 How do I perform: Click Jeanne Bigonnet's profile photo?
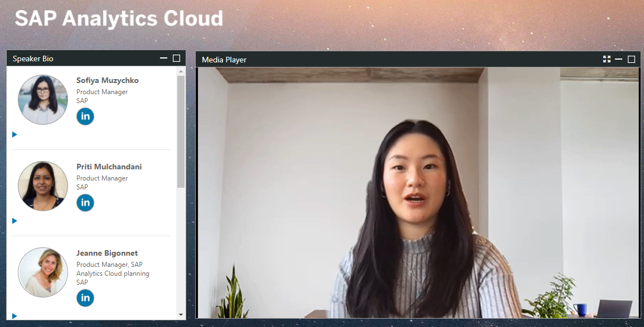click(x=43, y=272)
